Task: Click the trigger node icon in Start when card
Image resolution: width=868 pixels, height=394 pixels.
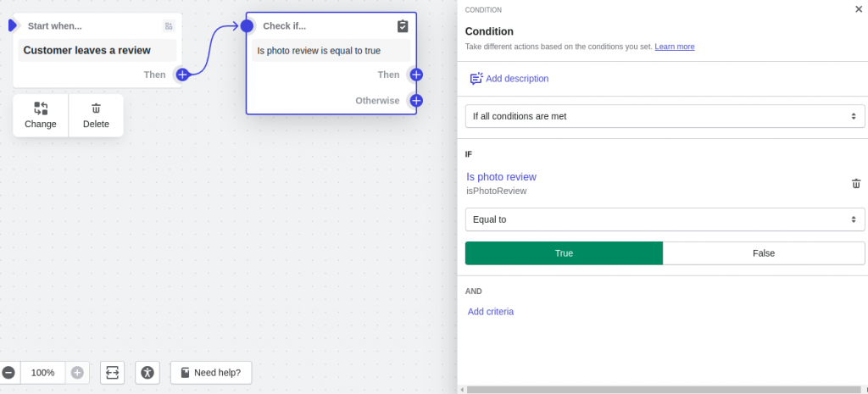Action: (169, 26)
